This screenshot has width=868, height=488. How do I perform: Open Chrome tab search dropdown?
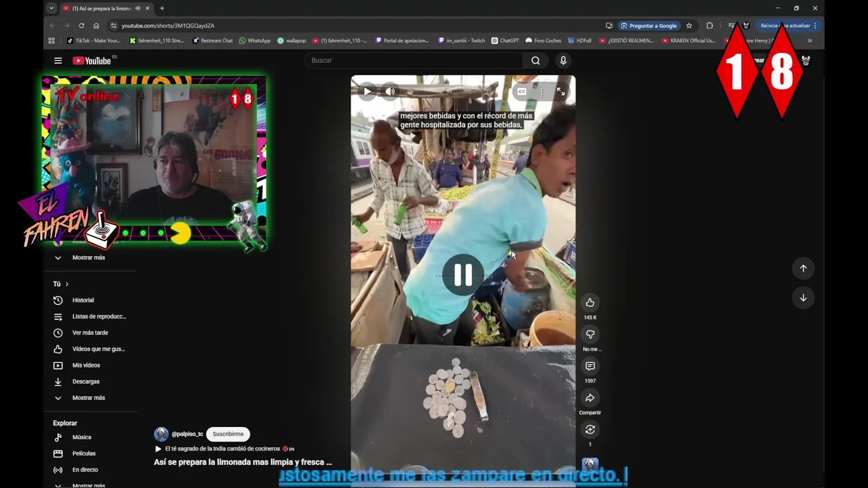point(52,8)
